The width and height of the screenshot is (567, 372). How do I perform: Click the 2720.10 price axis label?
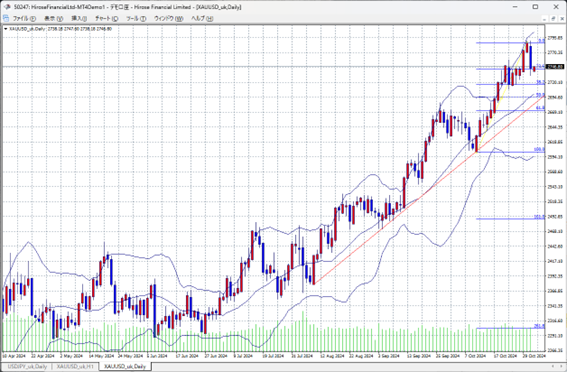(555, 82)
